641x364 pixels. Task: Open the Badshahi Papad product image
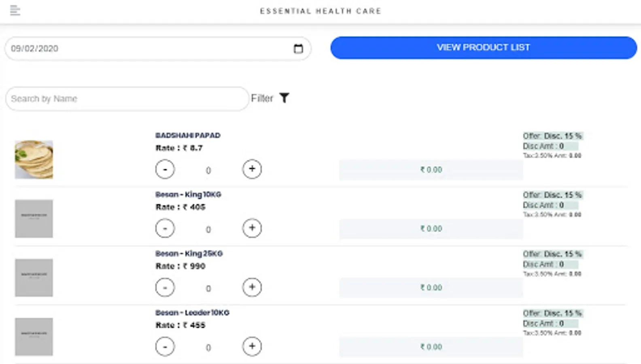[x=34, y=159]
